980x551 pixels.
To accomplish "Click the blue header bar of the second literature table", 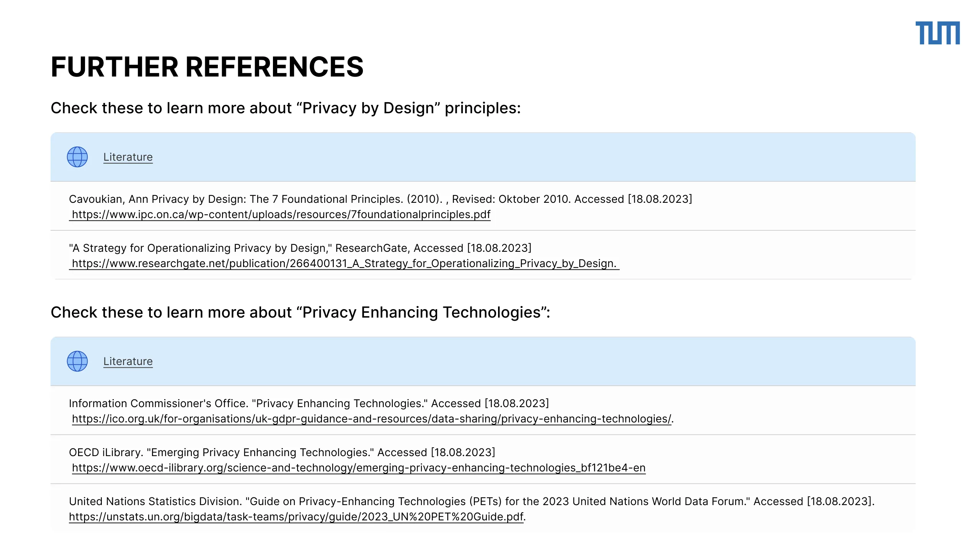I will pyautogui.click(x=483, y=361).
